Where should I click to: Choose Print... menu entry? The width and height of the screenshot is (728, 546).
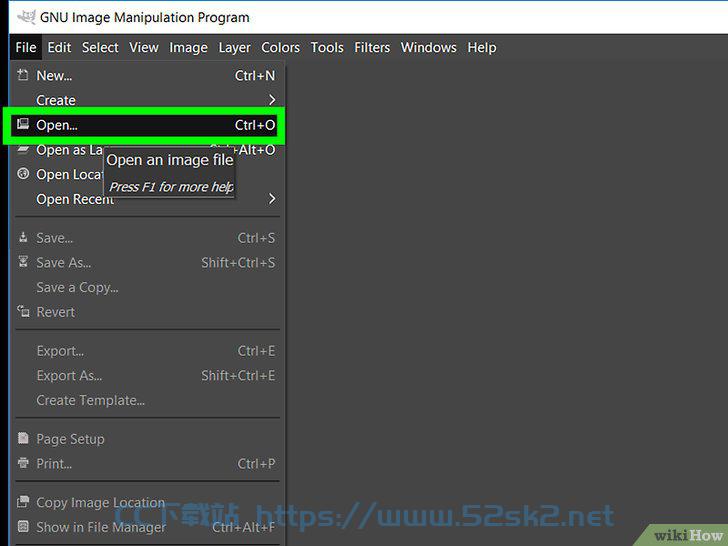147,463
